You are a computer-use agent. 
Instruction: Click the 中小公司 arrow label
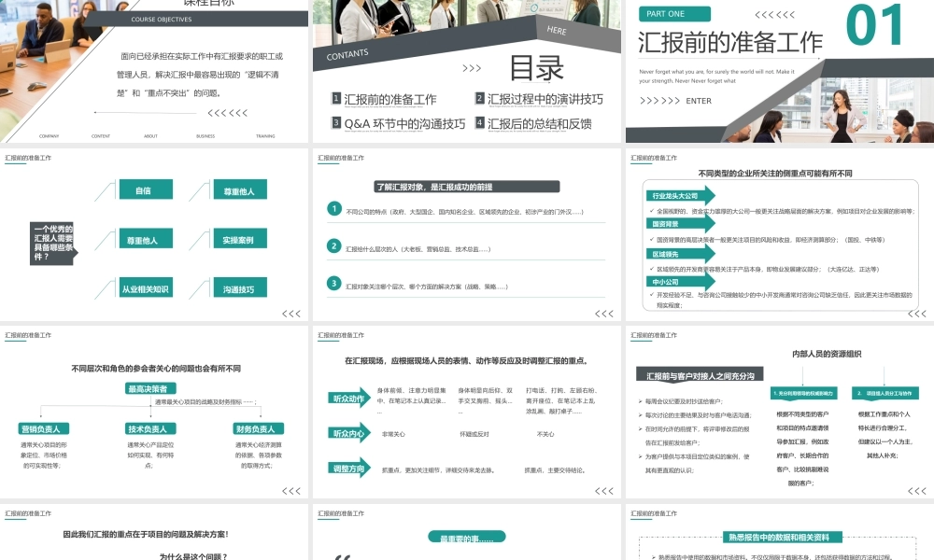pos(680,282)
